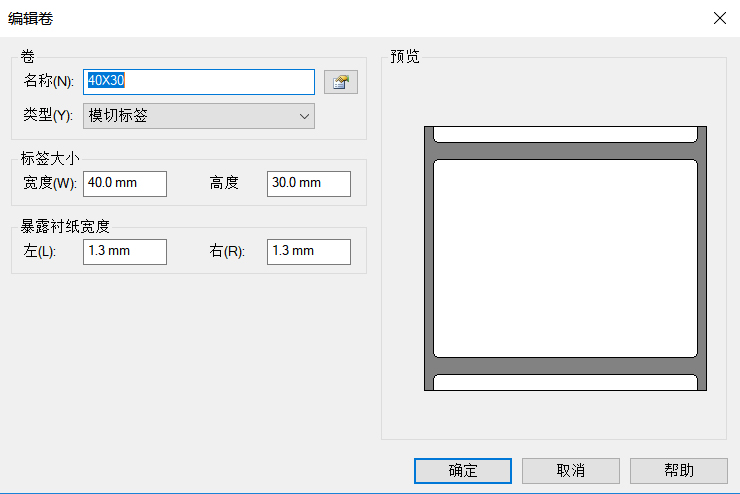Click the gray right liner strip in preview
Screen dimensions: 740x494
point(702,258)
